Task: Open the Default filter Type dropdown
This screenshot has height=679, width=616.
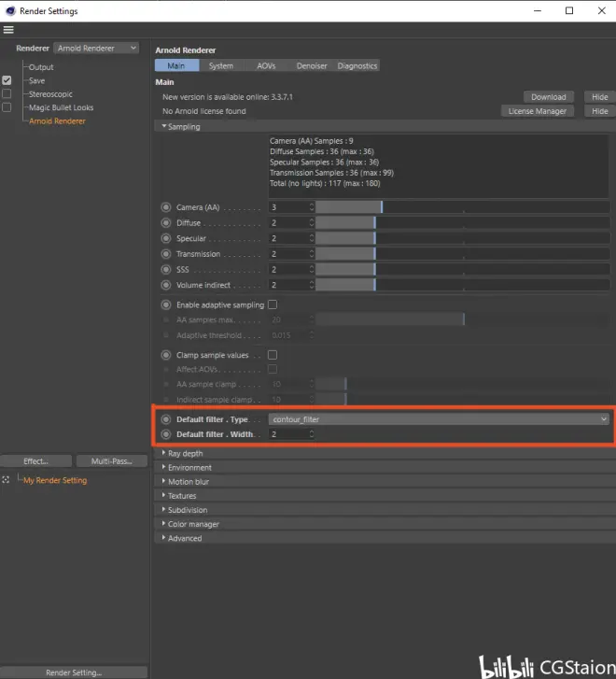Action: (439, 419)
